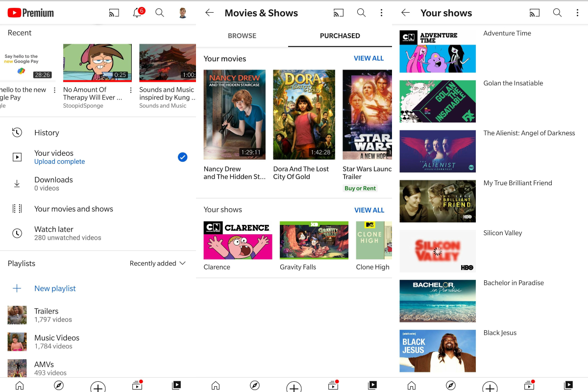Open the account profile avatar
This screenshot has height=392, width=588.
tap(183, 13)
